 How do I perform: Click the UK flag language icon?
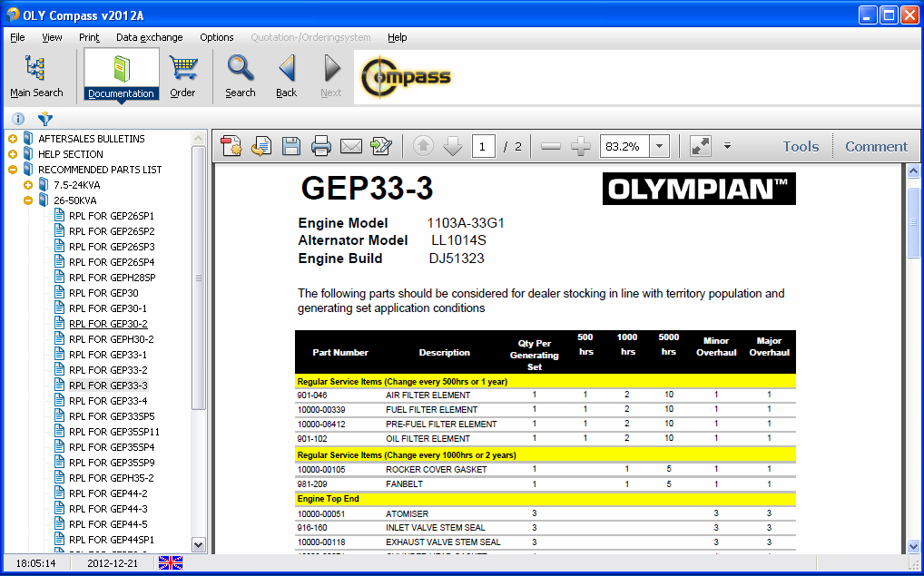(x=171, y=563)
